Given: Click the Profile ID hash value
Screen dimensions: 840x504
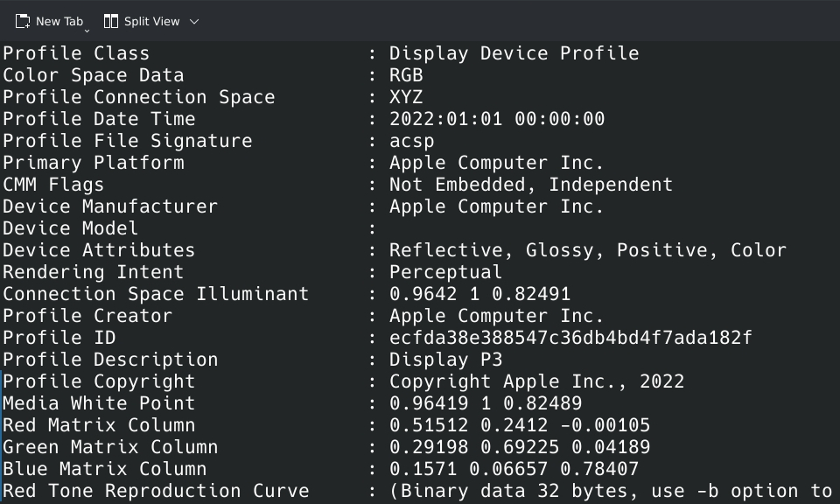Looking at the screenshot, I should coord(570,338).
